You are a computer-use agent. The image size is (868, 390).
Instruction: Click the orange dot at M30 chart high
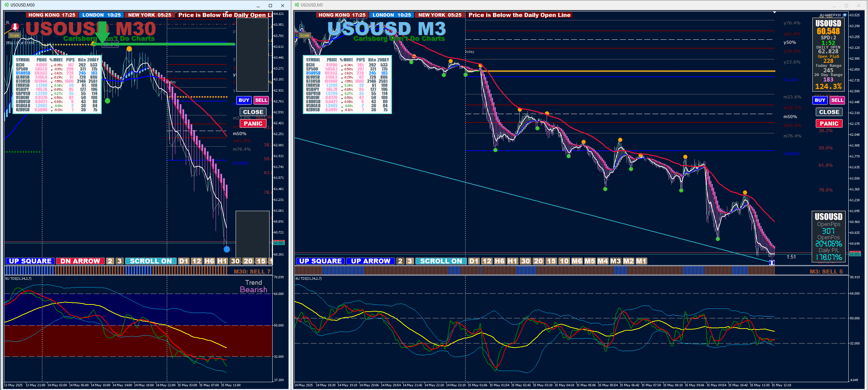pos(129,49)
